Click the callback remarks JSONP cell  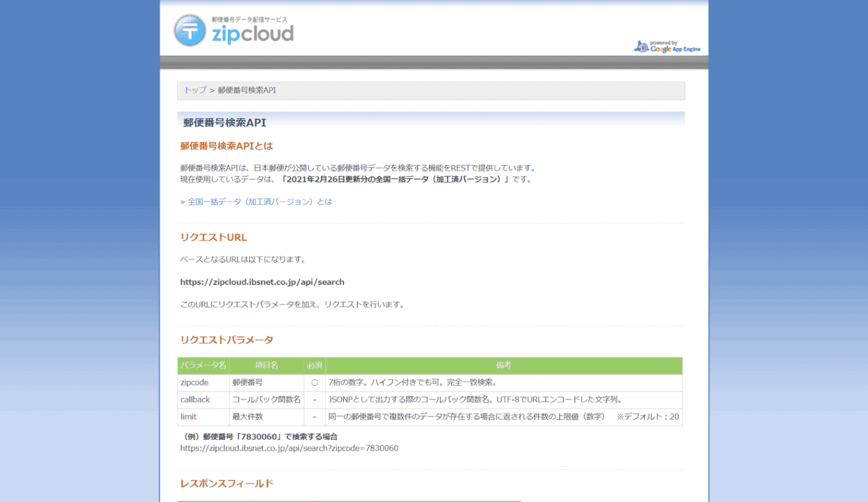point(504,400)
